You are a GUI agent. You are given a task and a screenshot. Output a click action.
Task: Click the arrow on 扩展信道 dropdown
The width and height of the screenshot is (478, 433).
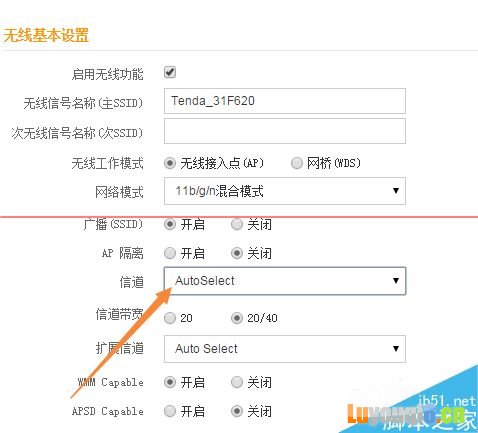(396, 349)
